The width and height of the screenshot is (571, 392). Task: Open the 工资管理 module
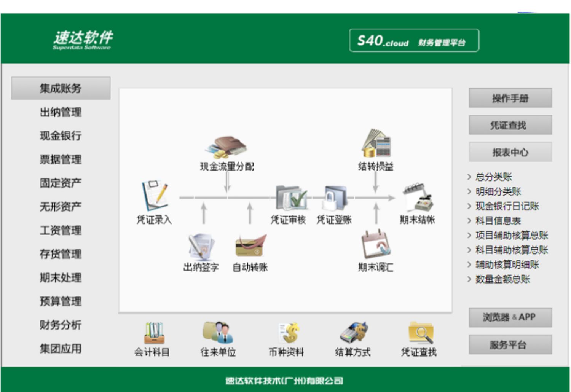61,230
